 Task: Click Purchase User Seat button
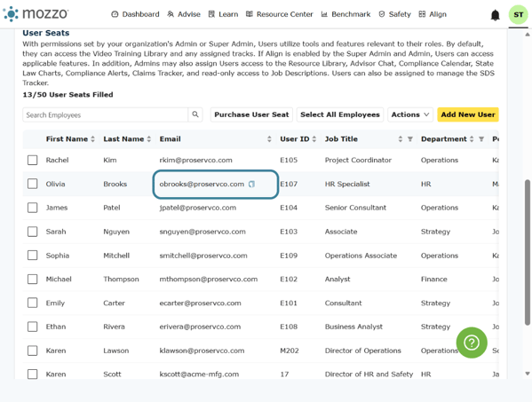click(251, 114)
